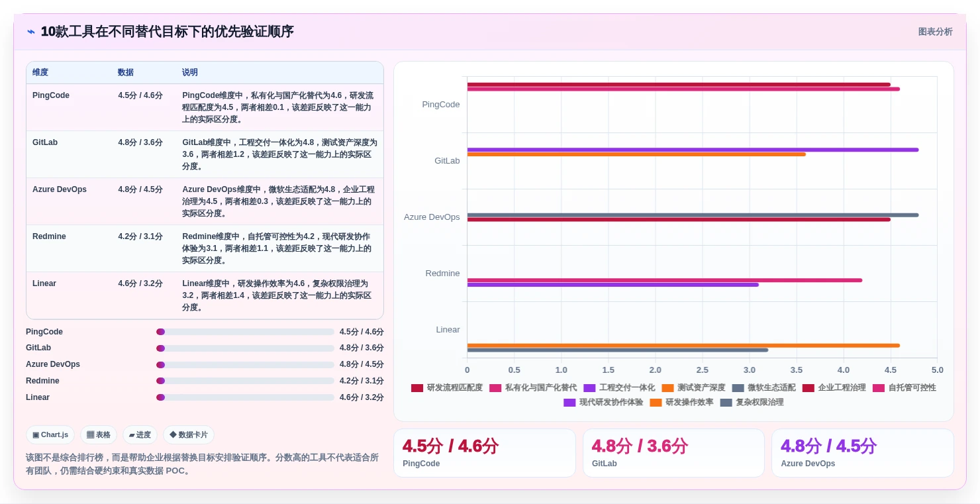Click the Linear progress bar
The image size is (980, 504).
pyautogui.click(x=245, y=397)
